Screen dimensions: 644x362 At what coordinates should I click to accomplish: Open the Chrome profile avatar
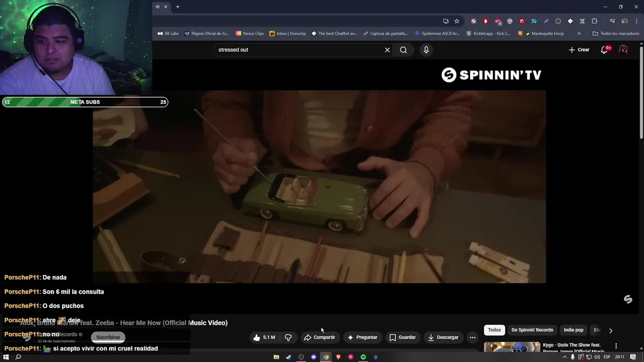tap(624, 21)
